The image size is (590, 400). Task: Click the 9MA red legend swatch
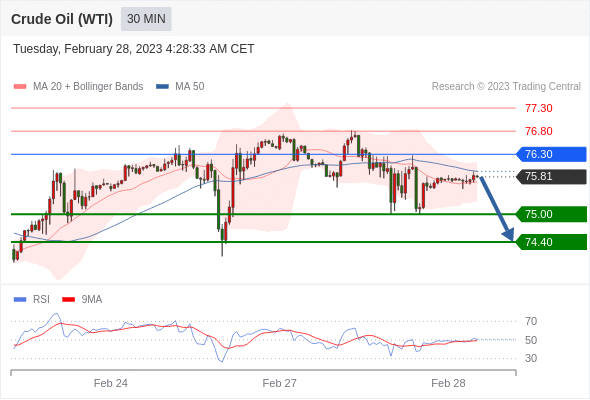68,300
